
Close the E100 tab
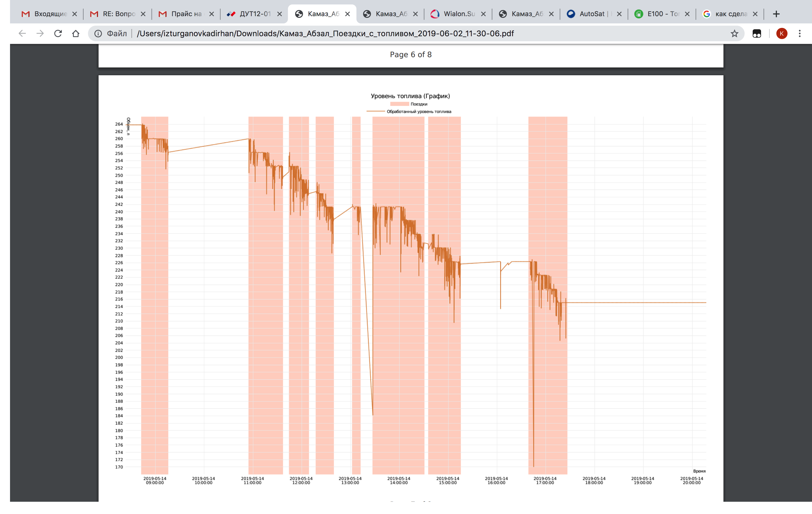[x=687, y=14]
